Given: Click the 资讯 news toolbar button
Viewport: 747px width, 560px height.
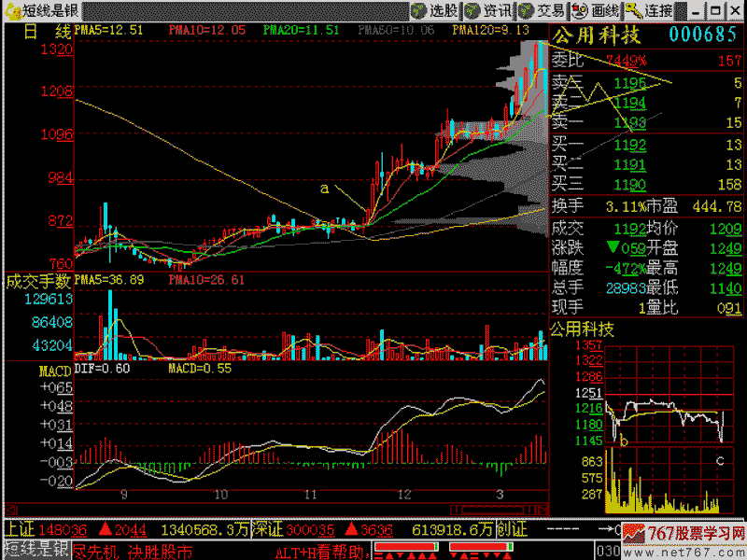Looking at the screenshot, I should coord(488,10).
